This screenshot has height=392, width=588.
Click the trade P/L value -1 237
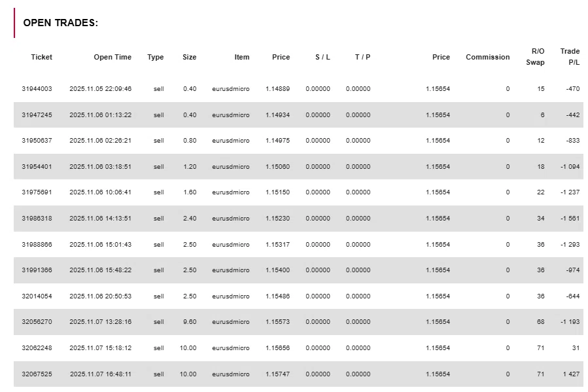coord(570,192)
